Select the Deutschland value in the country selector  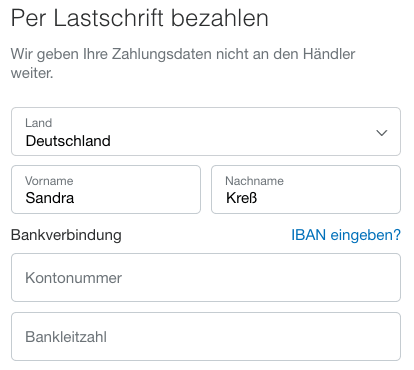[68, 141]
